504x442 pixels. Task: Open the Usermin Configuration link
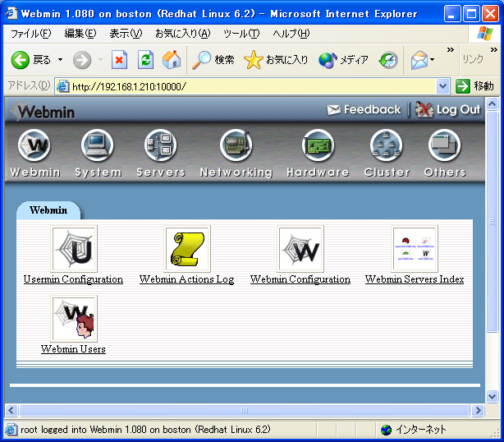(x=73, y=279)
